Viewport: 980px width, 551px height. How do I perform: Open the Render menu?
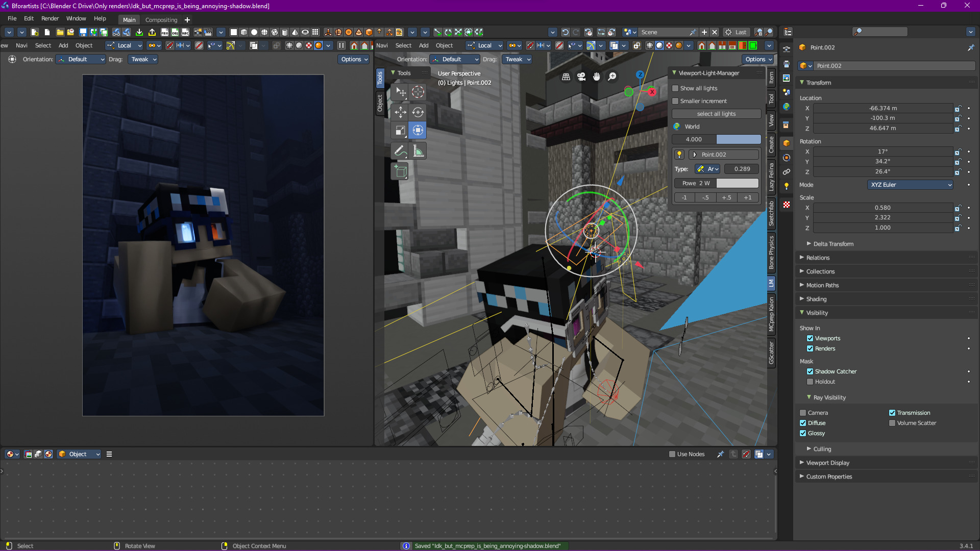[50, 18]
